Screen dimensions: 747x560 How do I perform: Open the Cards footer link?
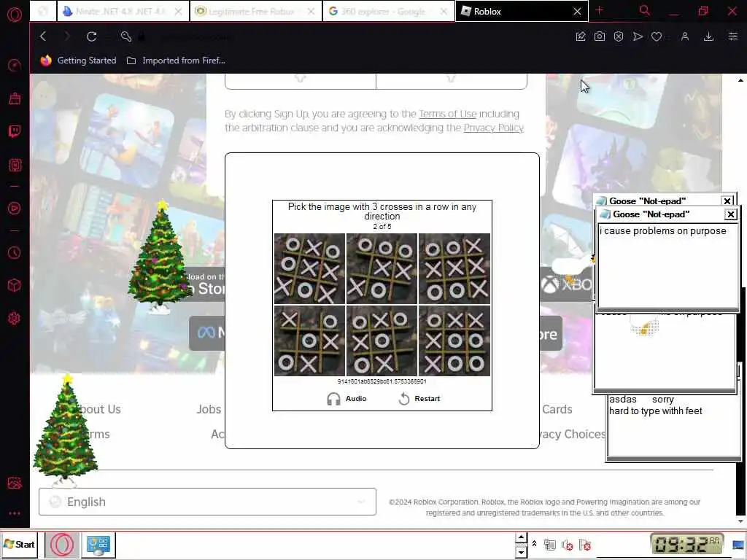click(557, 409)
